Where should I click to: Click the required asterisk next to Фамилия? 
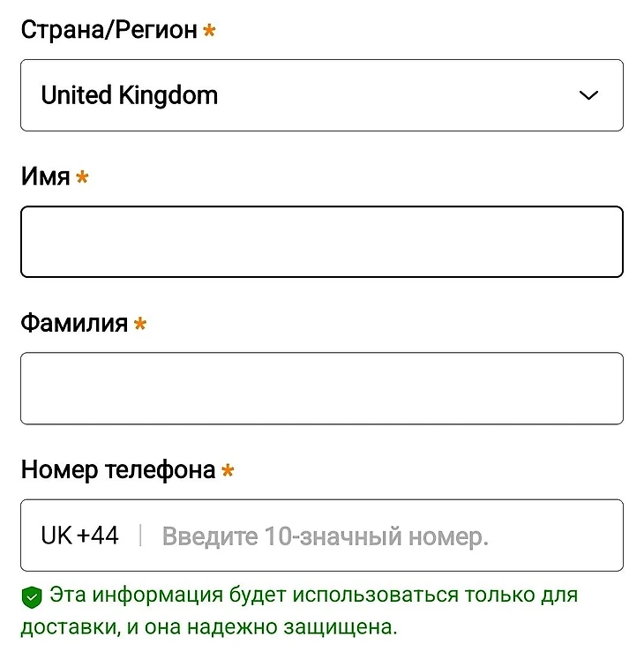(x=139, y=324)
